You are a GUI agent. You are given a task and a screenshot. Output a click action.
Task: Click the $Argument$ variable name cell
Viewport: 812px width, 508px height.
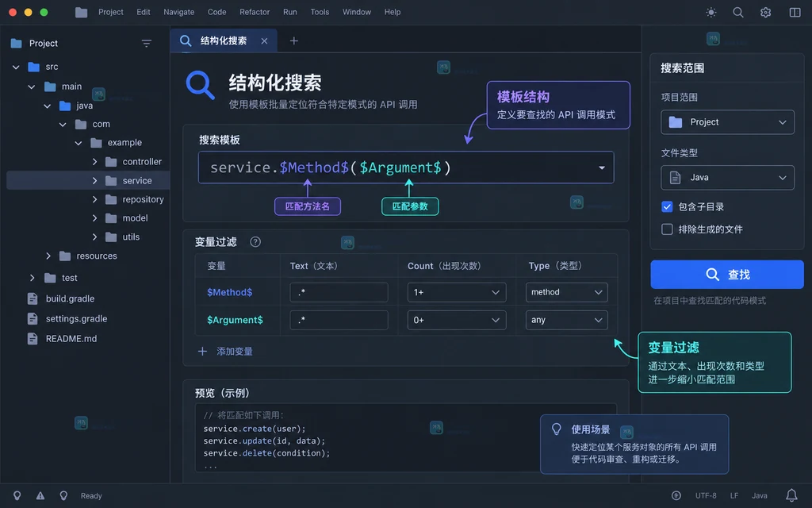[x=235, y=321]
